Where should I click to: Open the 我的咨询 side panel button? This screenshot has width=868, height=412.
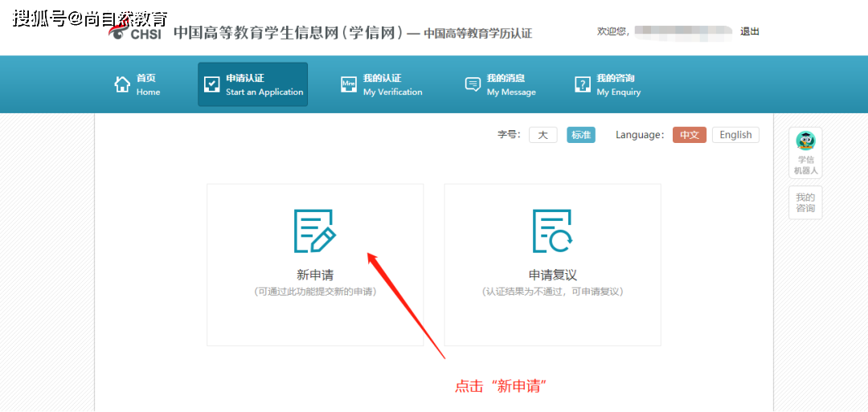tap(805, 202)
